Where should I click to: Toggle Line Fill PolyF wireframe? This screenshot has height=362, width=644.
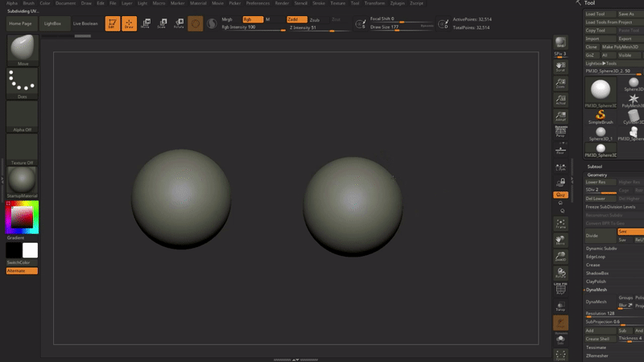click(x=560, y=289)
